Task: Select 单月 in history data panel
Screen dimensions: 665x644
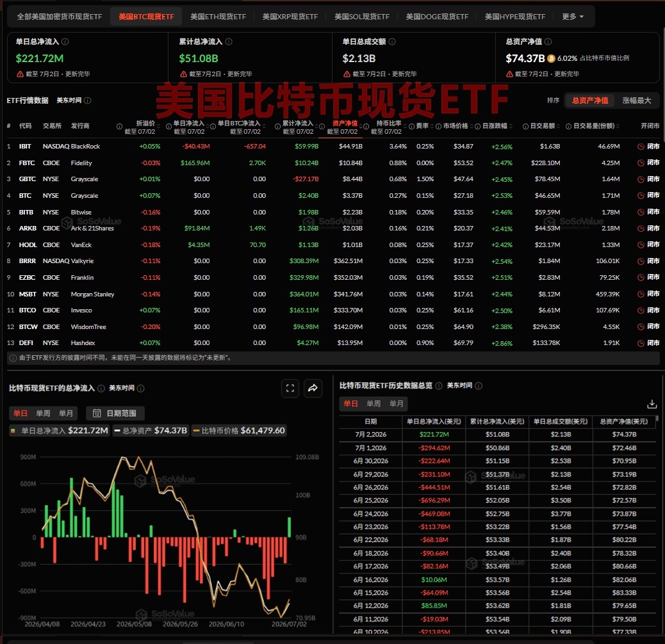Action: [397, 403]
